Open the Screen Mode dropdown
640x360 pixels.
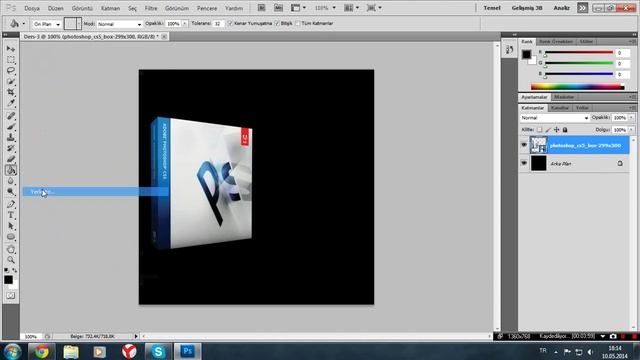tap(374, 8)
